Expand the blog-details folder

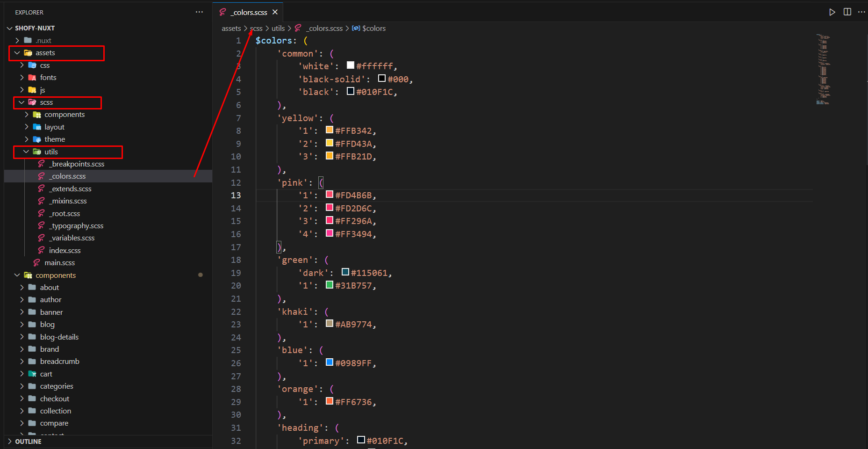[22, 337]
